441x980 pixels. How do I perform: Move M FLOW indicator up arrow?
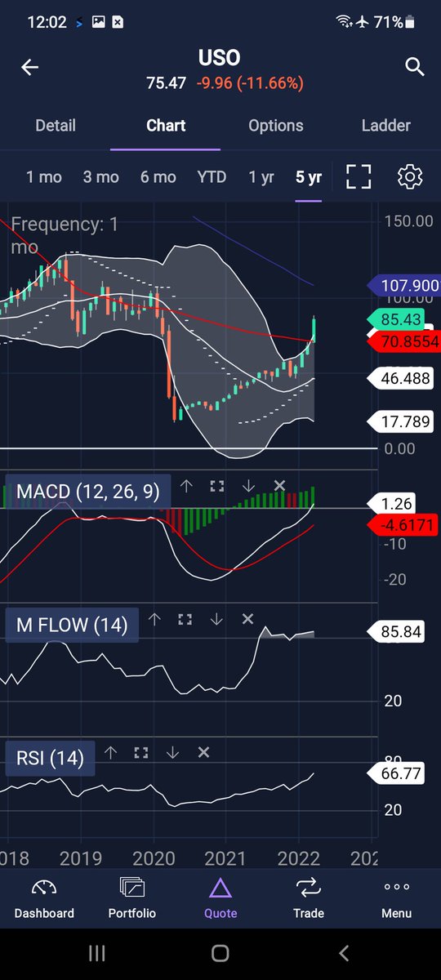click(x=154, y=620)
